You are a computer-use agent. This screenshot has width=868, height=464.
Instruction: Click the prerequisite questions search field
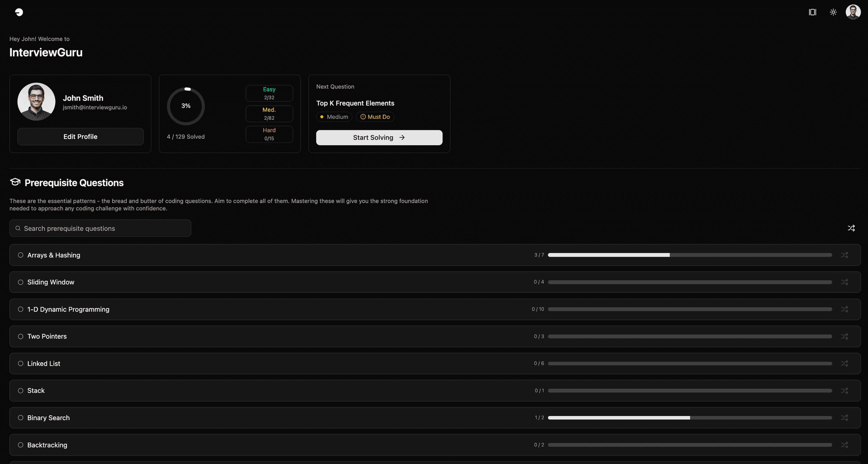pyautogui.click(x=100, y=228)
